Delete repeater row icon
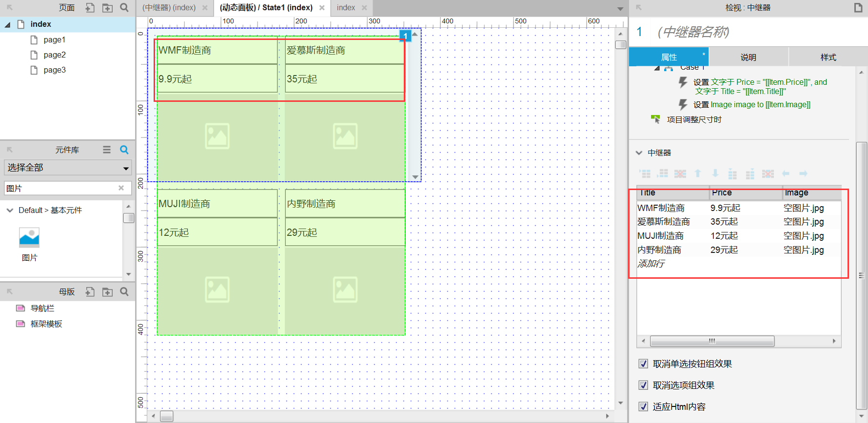The image size is (868, 423). point(680,173)
